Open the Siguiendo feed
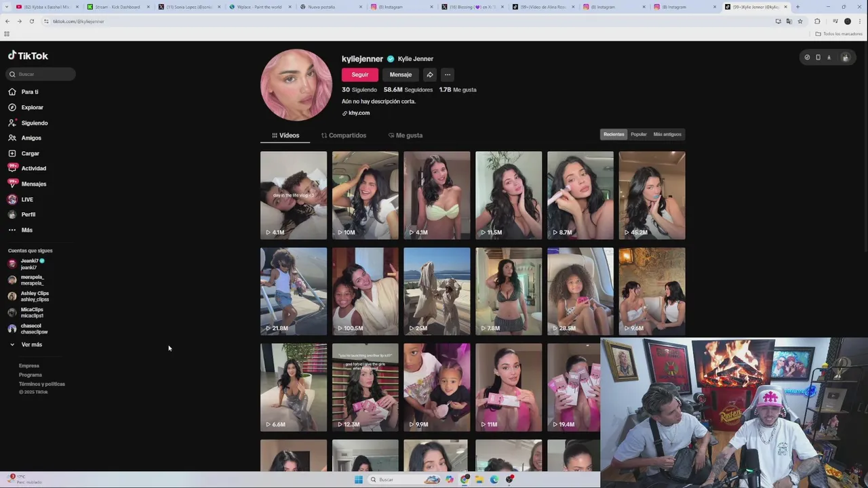This screenshot has height=488, width=868. tap(28, 123)
